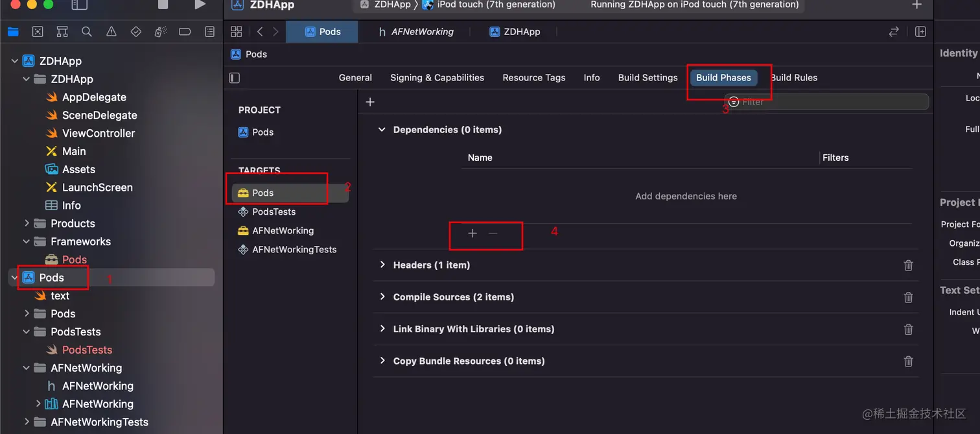Image resolution: width=980 pixels, height=434 pixels.
Task: Go forward in editor history
Action: point(276,32)
